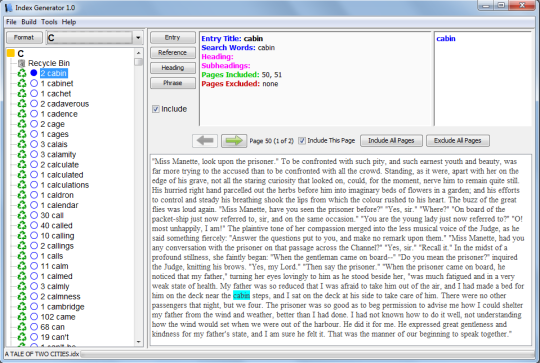
Task: Click the Pages Excluded line
Action: [240, 84]
